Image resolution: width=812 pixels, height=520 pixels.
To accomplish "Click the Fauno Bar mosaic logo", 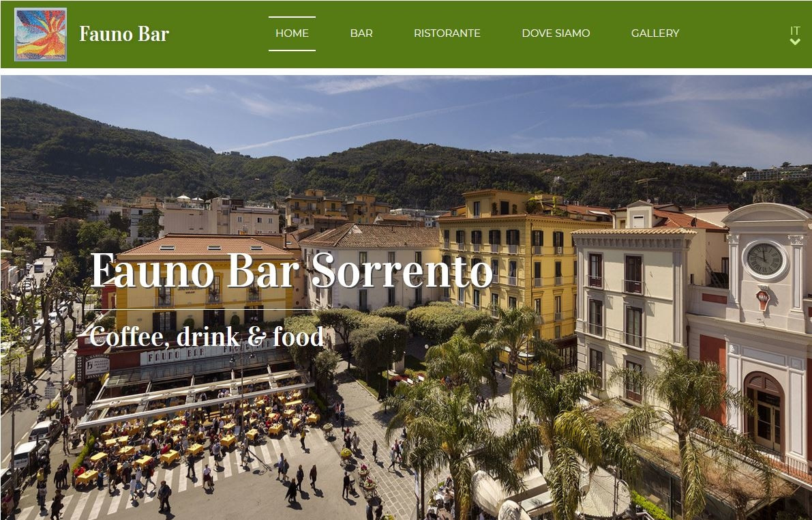I will [40, 34].
